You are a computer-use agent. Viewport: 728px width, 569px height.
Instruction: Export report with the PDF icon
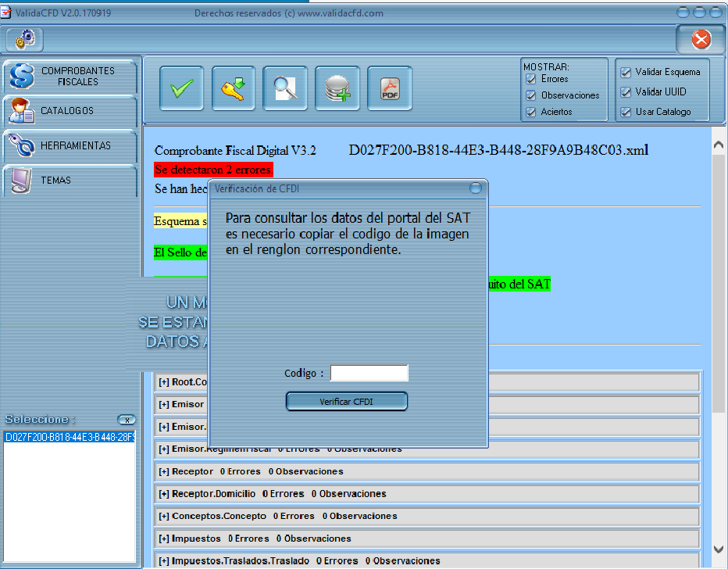(390, 88)
